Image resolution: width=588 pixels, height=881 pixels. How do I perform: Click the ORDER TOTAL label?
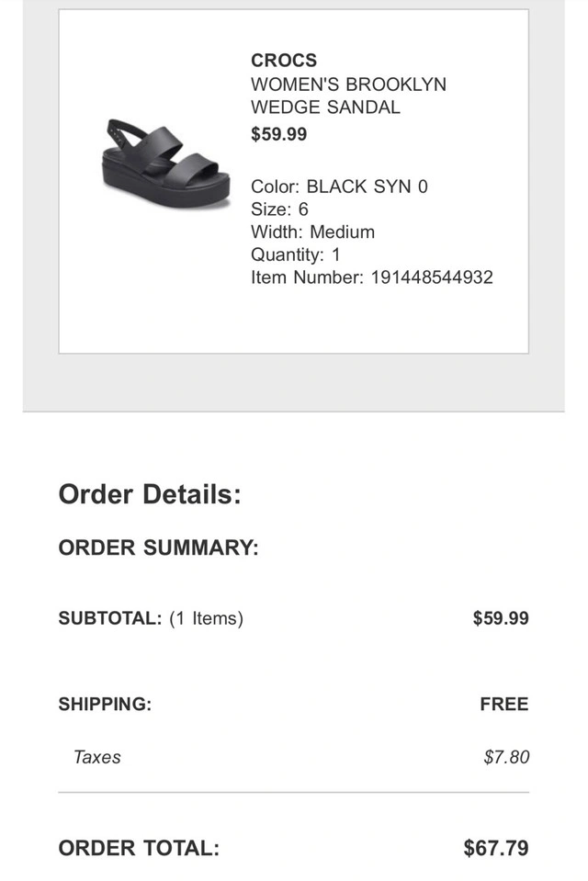(x=139, y=849)
